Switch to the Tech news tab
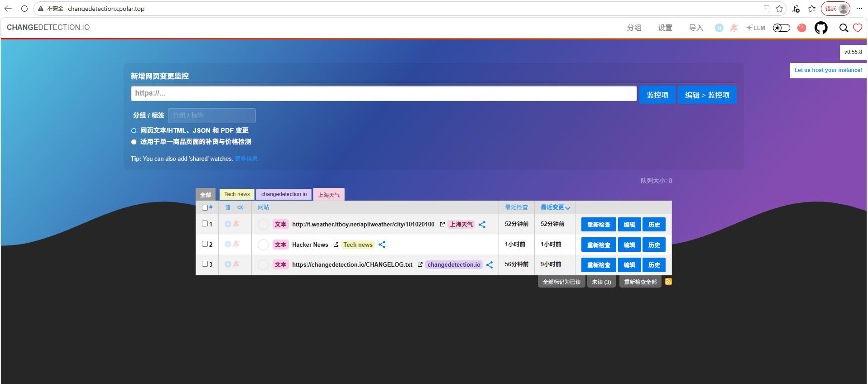The height and width of the screenshot is (384, 868). coord(237,194)
